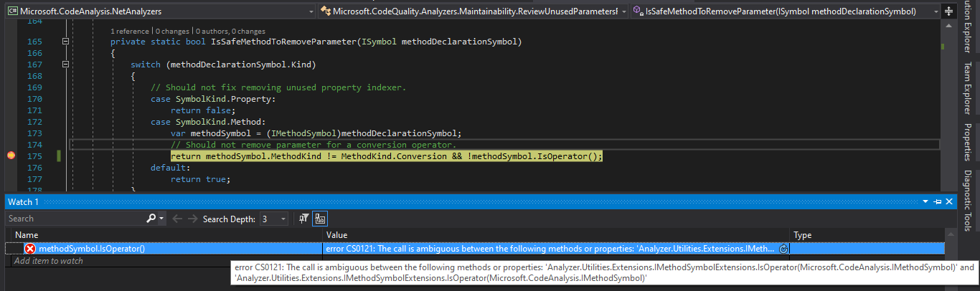Click the back arrow in the Watch toolbar
The width and height of the screenshot is (980, 291).
point(177,219)
